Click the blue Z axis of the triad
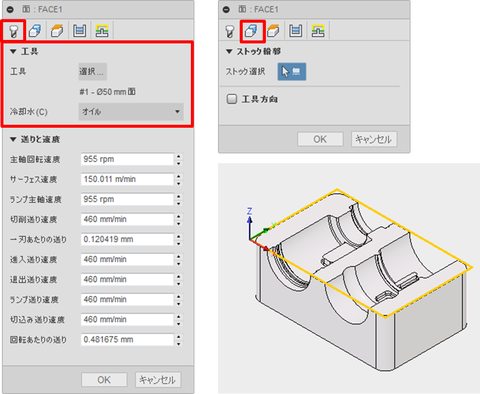 [250, 225]
